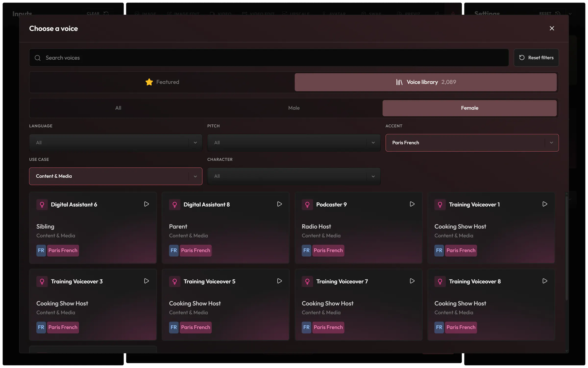The image size is (588, 368).
Task: Click FR language tag on Training Voiceover 7
Action: pyautogui.click(x=306, y=327)
